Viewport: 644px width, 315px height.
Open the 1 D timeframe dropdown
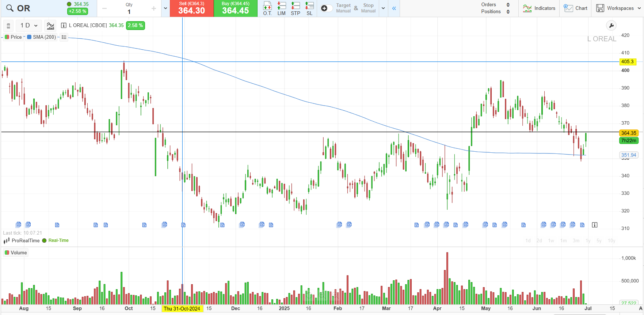[29, 26]
